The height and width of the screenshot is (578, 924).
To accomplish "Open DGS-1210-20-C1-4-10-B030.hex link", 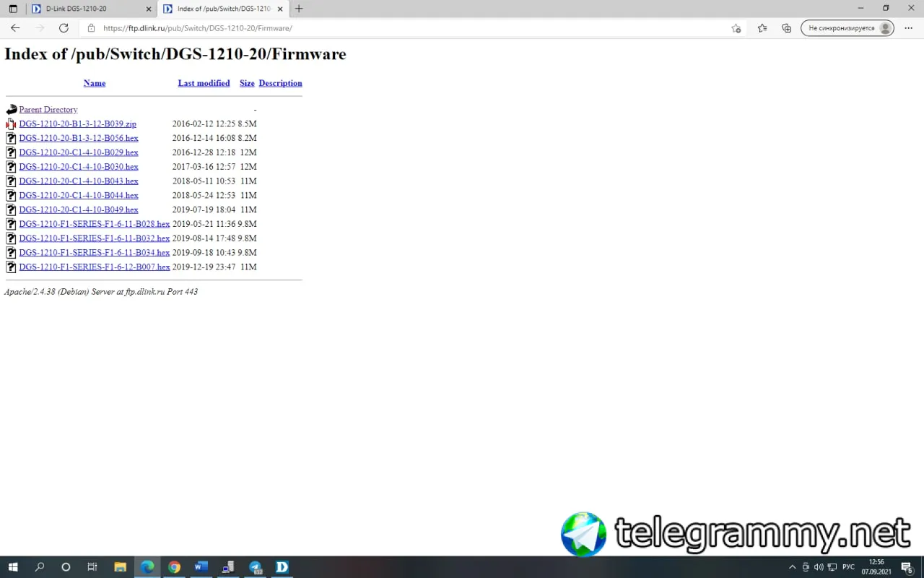I will coord(79,167).
